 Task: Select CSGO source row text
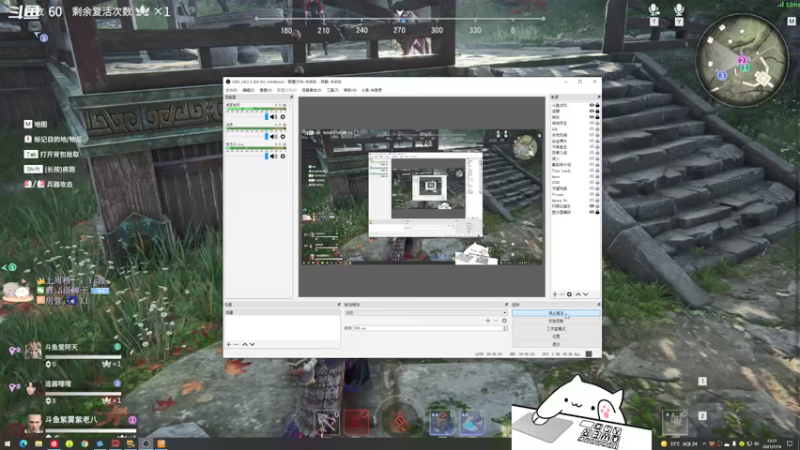point(556,183)
